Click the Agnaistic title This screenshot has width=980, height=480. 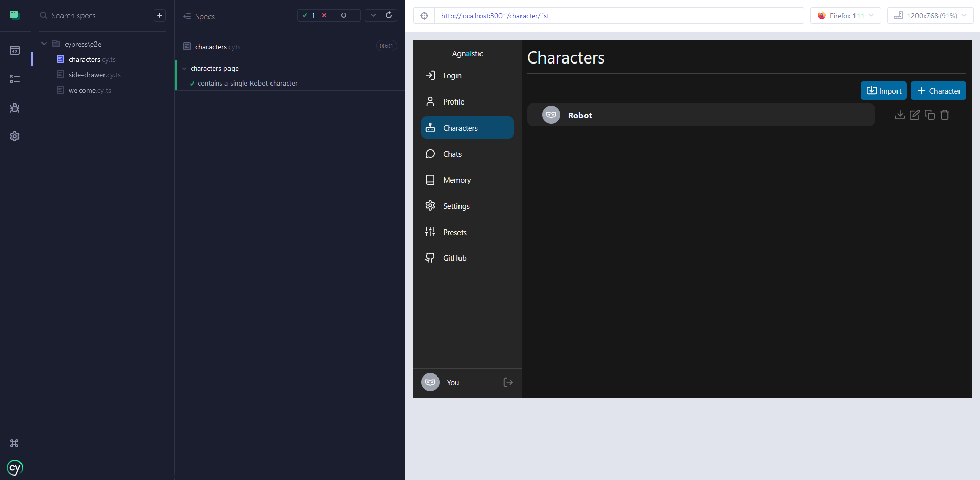coord(467,54)
